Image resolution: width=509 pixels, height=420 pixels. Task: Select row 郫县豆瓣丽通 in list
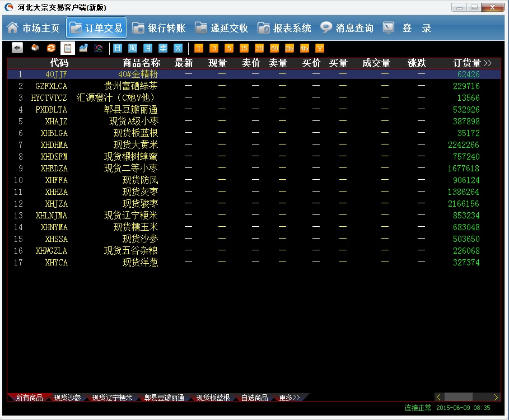tap(254, 109)
